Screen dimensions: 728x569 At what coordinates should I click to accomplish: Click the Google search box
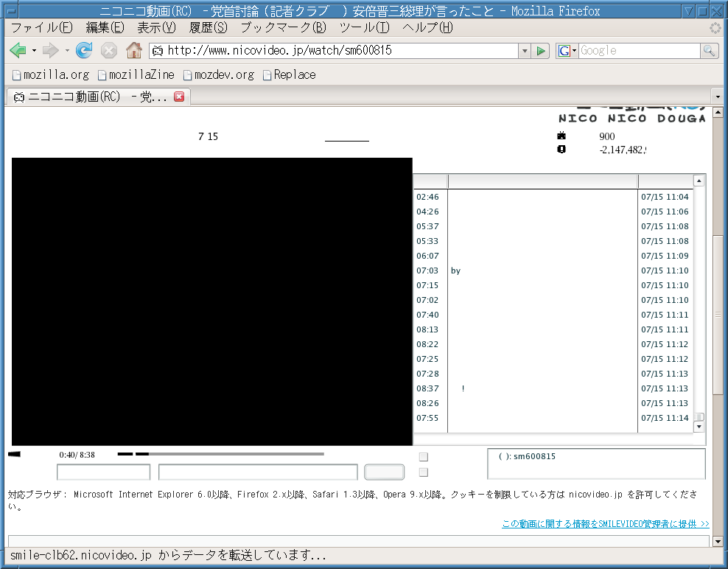(640, 51)
